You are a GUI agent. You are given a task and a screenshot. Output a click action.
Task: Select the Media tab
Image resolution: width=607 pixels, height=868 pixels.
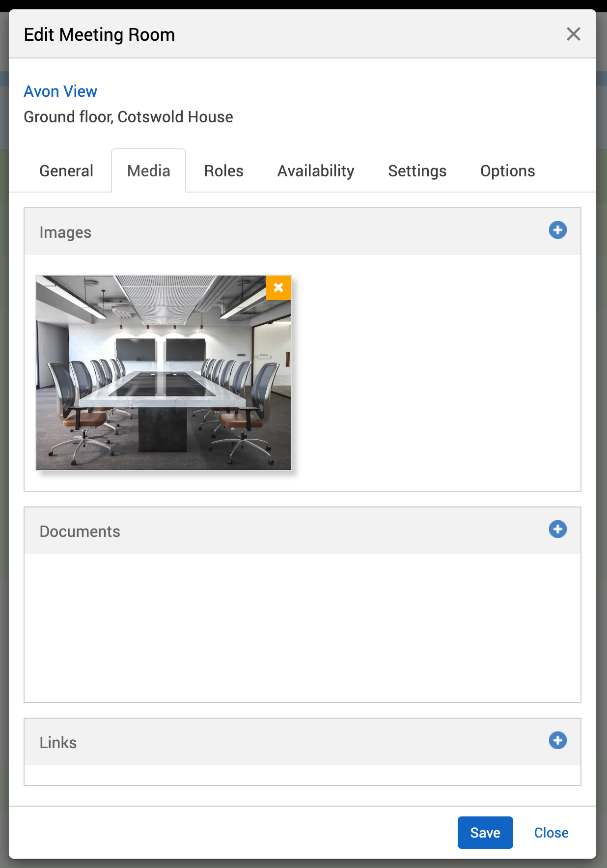click(x=149, y=171)
